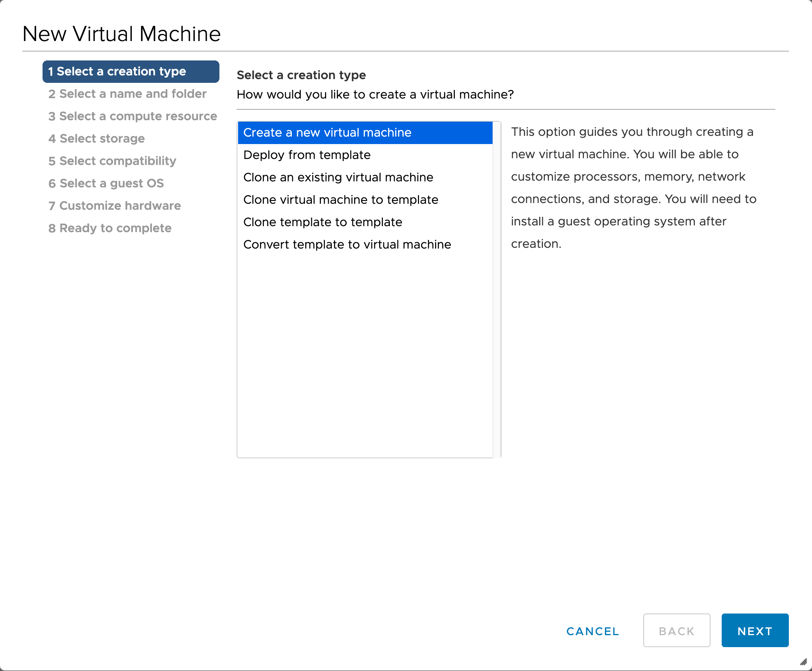Image resolution: width=812 pixels, height=671 pixels.
Task: Click the CANCEL button to abort
Action: tap(593, 631)
